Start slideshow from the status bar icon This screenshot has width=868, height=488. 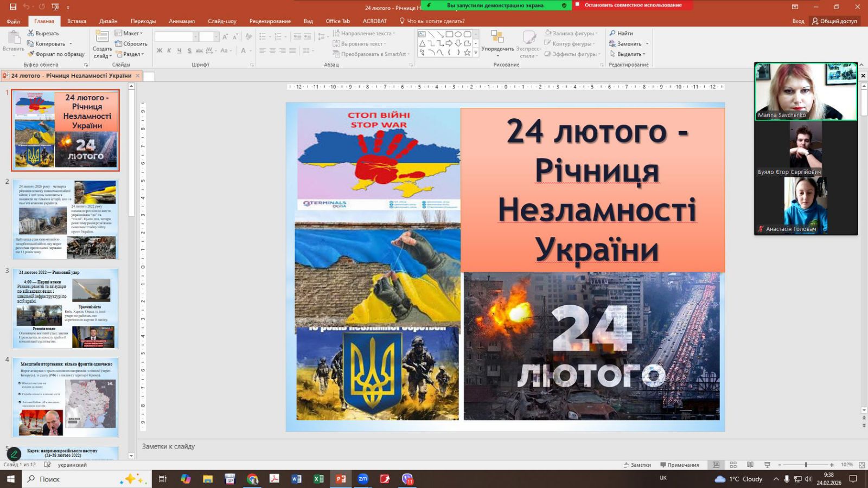(767, 465)
